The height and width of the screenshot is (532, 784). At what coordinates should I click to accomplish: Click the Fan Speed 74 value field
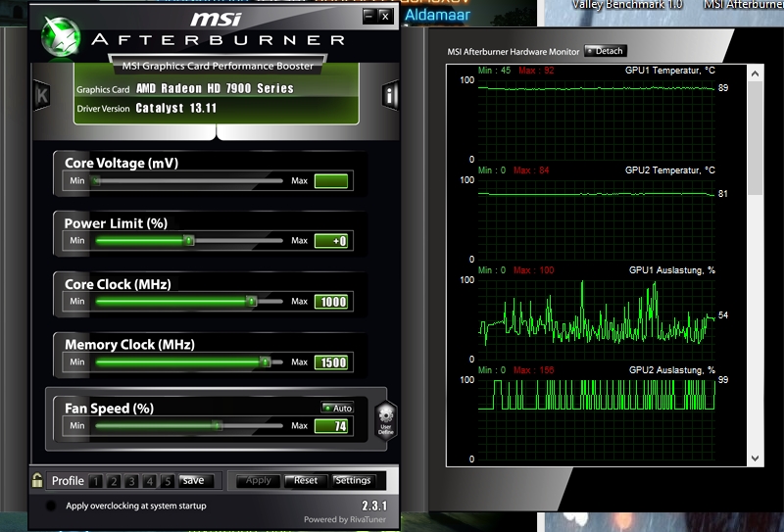(331, 426)
